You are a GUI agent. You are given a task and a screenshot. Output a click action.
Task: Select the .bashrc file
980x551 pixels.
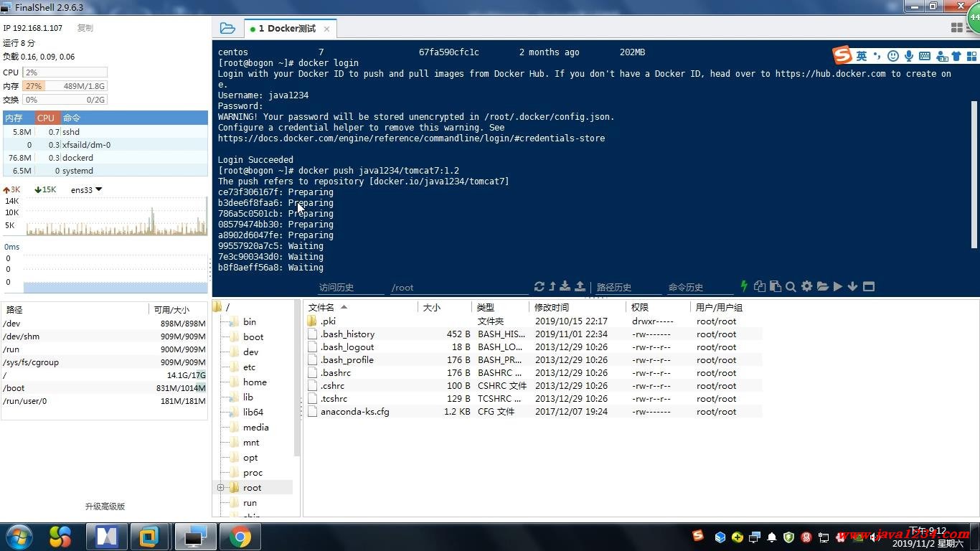pyautogui.click(x=532, y=373)
